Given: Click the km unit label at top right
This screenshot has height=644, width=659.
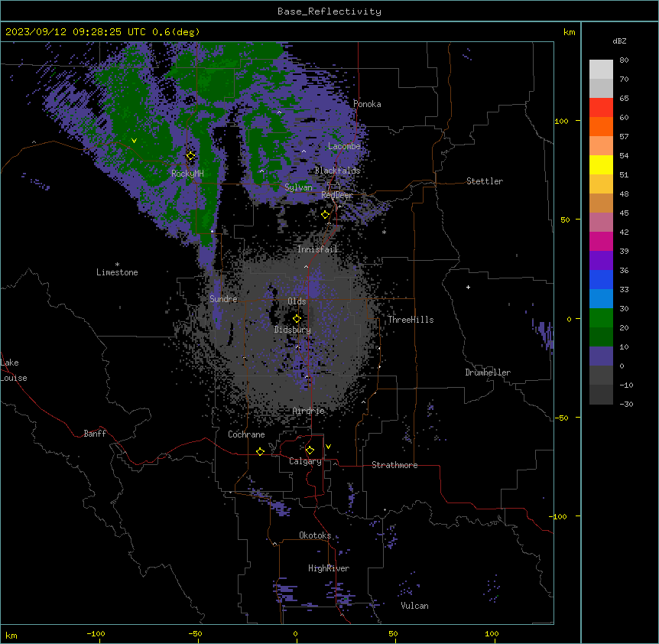Looking at the screenshot, I should [x=569, y=32].
